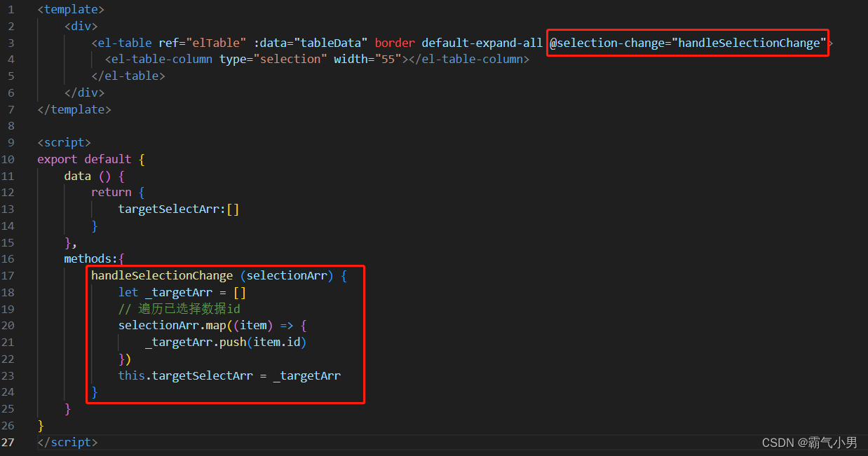Click the type="selection" attribute value
The height and width of the screenshot is (456, 868).
coord(292,59)
